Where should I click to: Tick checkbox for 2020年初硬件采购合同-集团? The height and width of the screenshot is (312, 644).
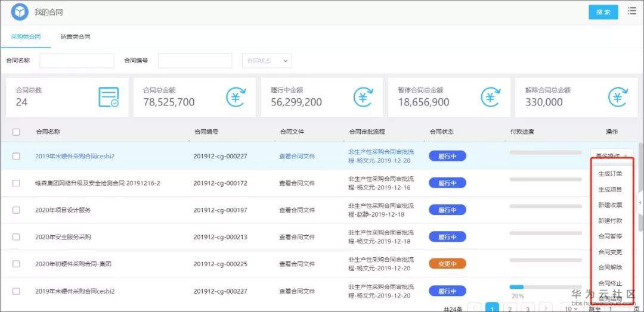(16, 264)
